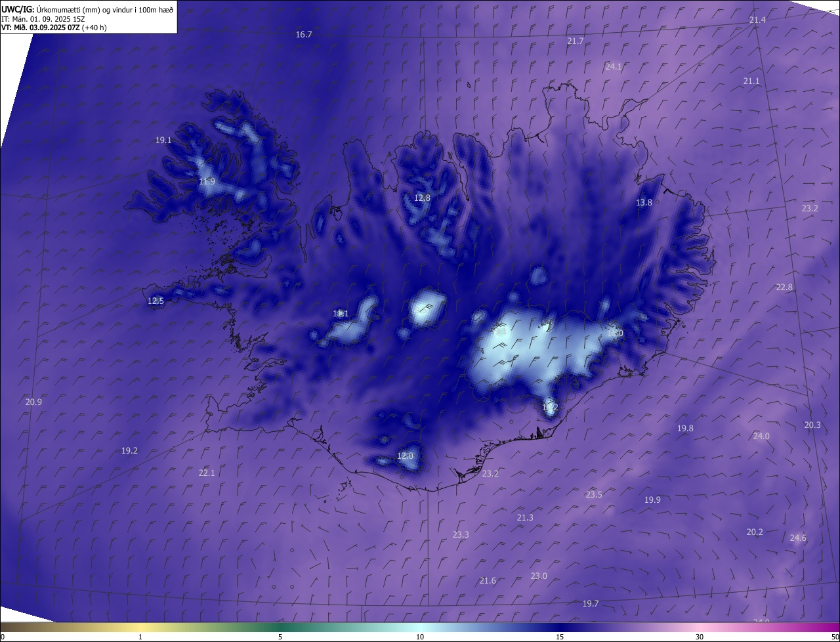
Task: Click the 20.9 value label
Action: click(33, 402)
